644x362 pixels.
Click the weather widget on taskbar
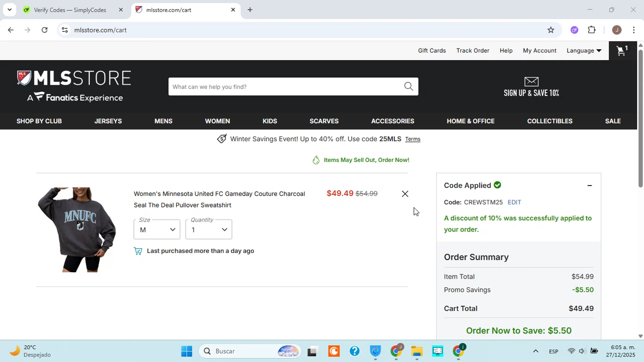pos(30,351)
